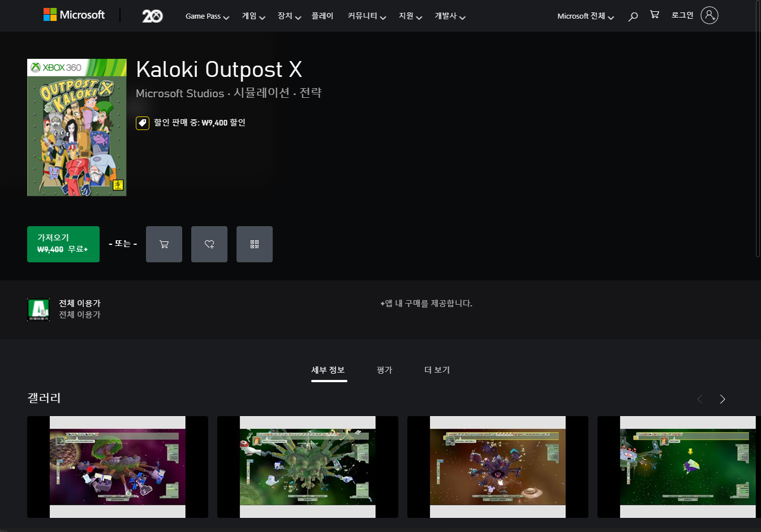Viewport: 761px width, 532px height.
Task: Switch to the 평가 tab
Action: [x=385, y=370]
